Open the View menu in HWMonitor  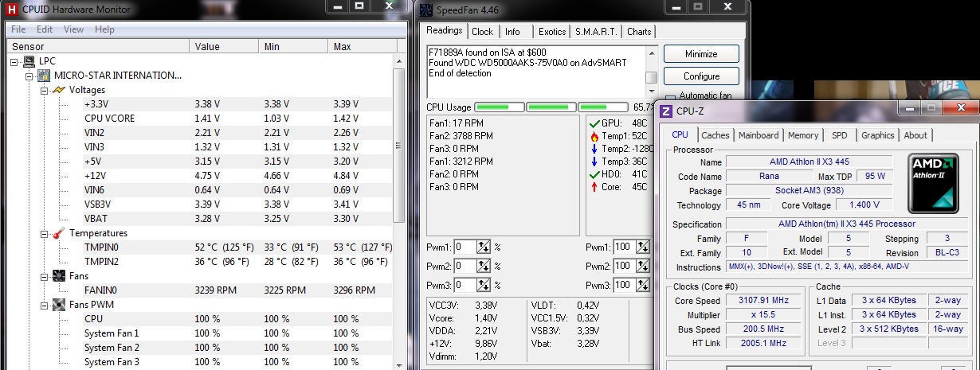pyautogui.click(x=73, y=29)
